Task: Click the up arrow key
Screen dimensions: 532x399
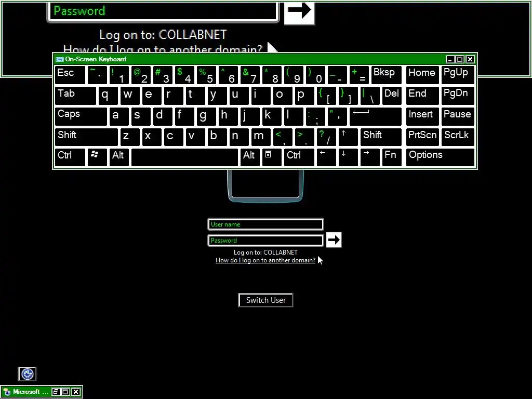Action: pos(348,137)
